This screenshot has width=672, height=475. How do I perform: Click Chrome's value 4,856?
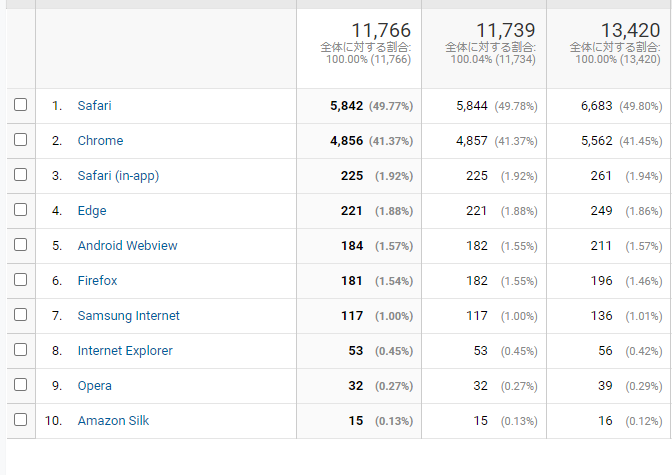click(346, 141)
